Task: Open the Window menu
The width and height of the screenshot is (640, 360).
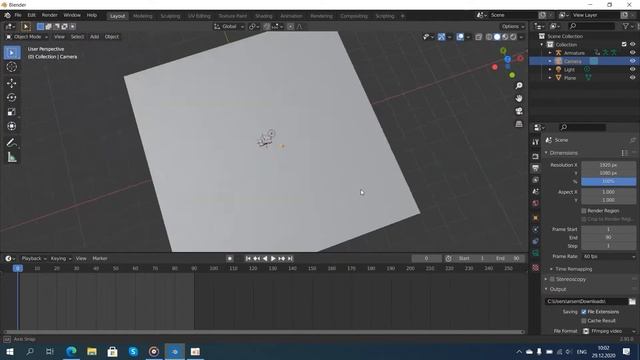Action: [x=72, y=15]
